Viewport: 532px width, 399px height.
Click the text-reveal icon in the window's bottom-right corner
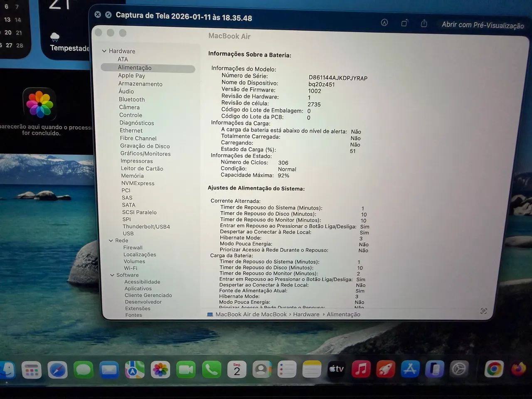coord(483,310)
